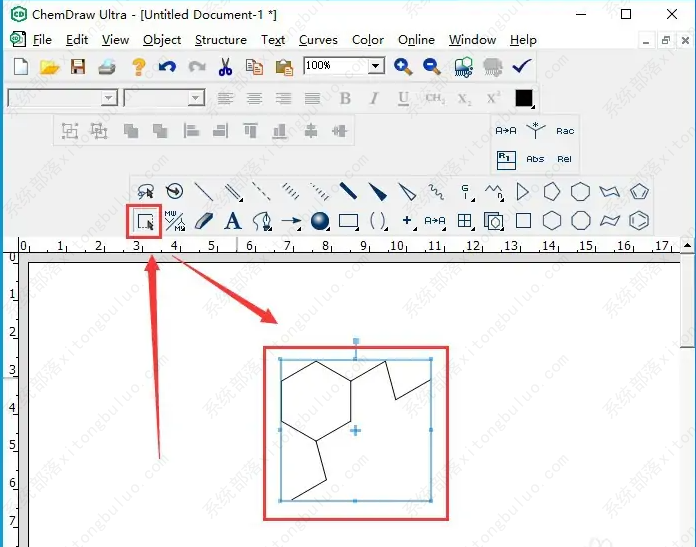Select the Lasso tool

point(145,192)
